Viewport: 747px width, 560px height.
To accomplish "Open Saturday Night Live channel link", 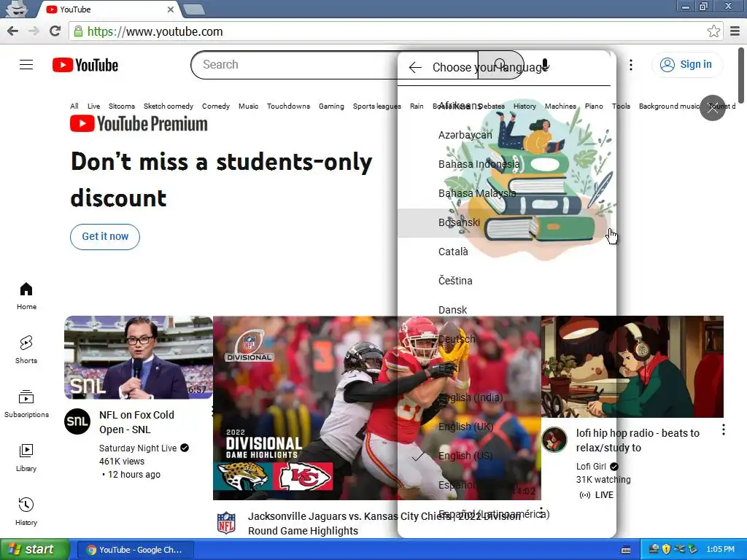I will tap(138, 448).
